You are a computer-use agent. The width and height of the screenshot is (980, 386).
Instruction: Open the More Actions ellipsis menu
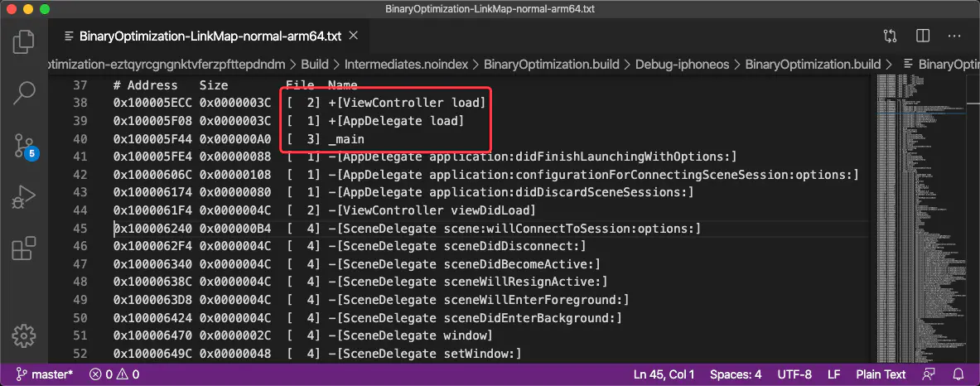click(x=954, y=36)
